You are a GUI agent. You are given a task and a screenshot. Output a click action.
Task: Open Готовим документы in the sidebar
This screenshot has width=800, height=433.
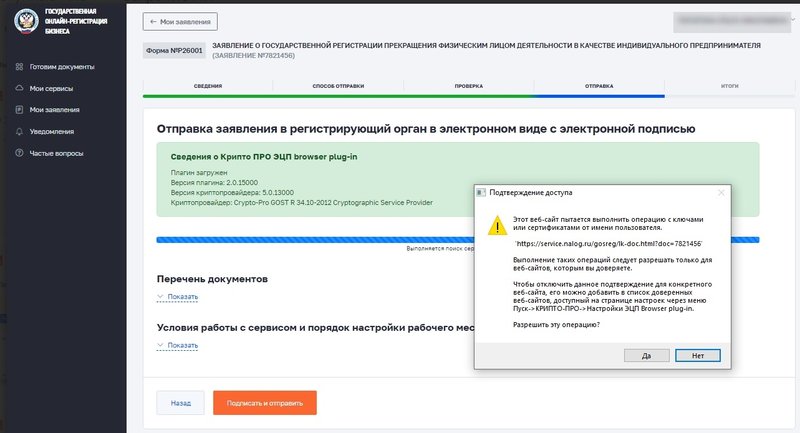click(62, 67)
